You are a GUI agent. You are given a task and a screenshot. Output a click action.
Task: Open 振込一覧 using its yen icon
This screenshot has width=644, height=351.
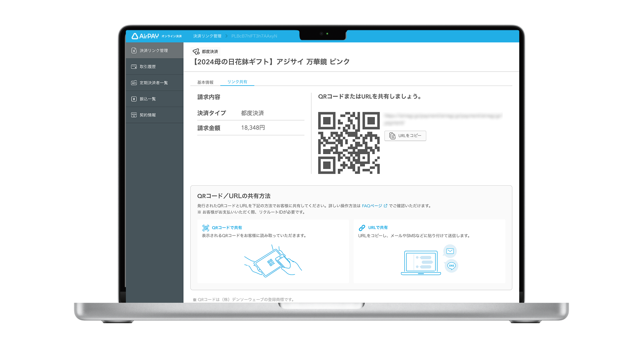point(134,99)
